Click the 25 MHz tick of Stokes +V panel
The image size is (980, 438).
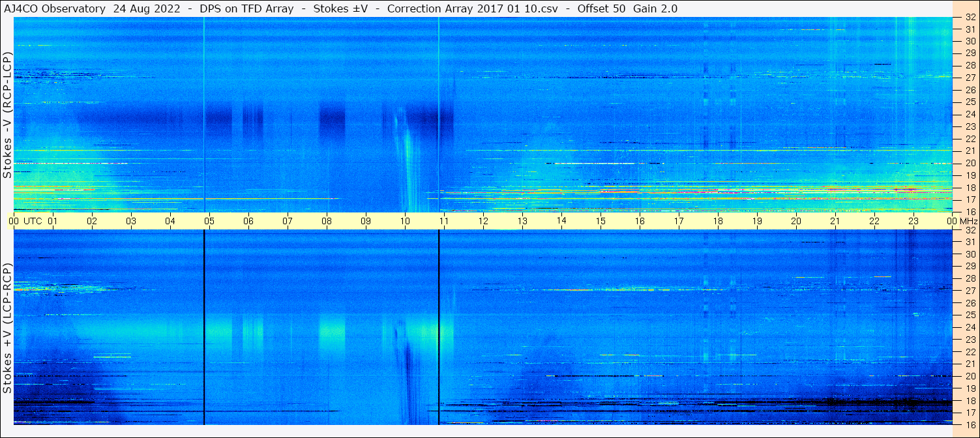click(970, 315)
